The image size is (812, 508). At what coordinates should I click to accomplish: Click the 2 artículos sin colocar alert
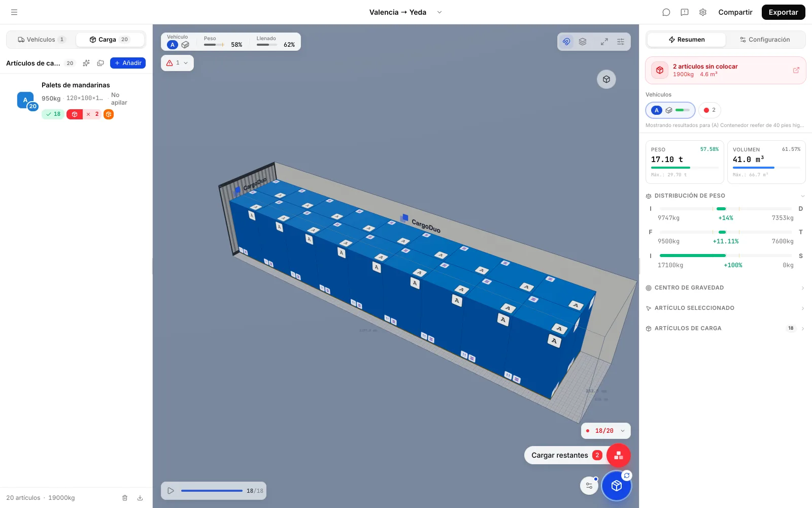[726, 70]
